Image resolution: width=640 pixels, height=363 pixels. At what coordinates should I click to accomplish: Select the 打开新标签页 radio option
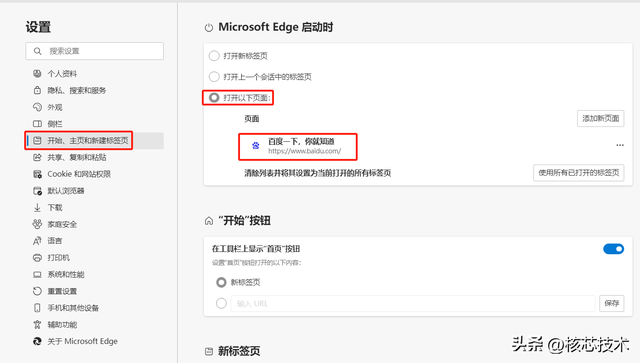(214, 56)
